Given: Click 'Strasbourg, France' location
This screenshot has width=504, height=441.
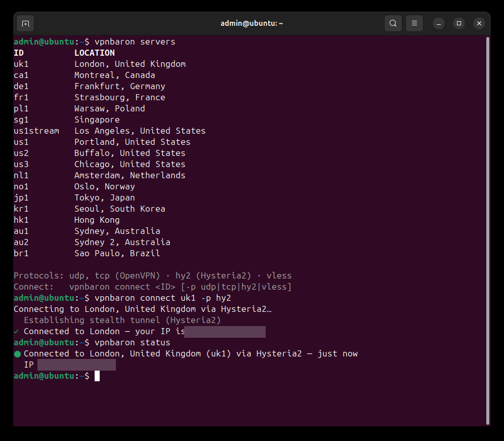Looking at the screenshot, I should [x=120, y=97].
